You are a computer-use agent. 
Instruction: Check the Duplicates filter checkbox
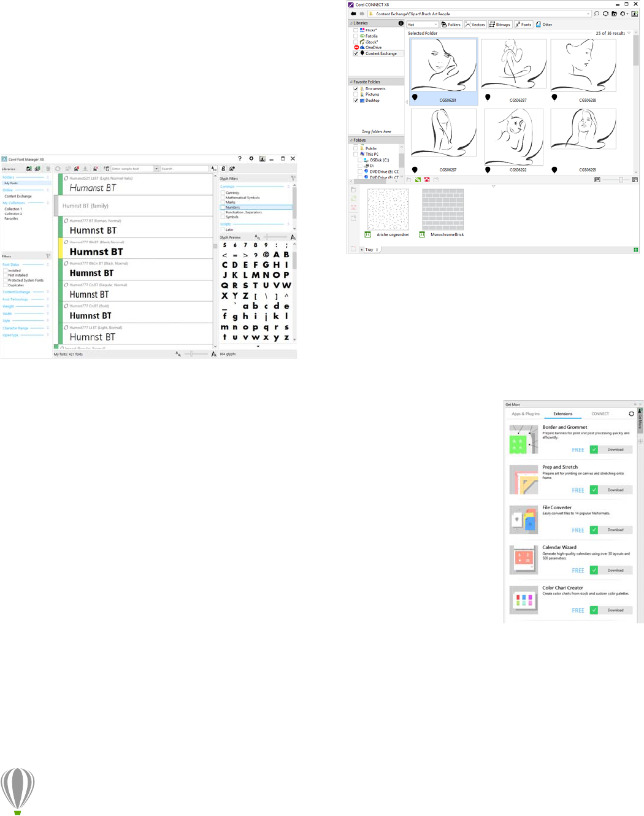click(6, 285)
